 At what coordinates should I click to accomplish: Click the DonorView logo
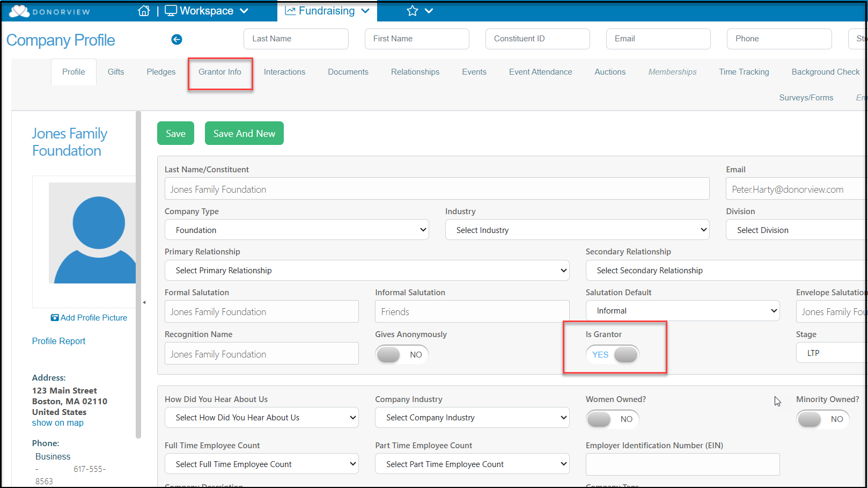pyautogui.click(x=50, y=11)
